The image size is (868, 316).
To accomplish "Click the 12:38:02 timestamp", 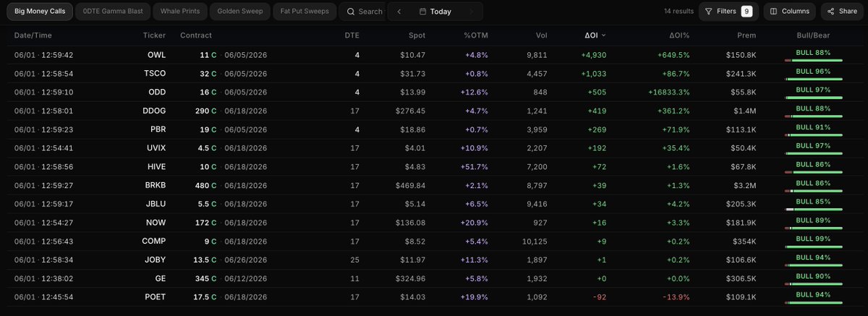I will 57,277.
